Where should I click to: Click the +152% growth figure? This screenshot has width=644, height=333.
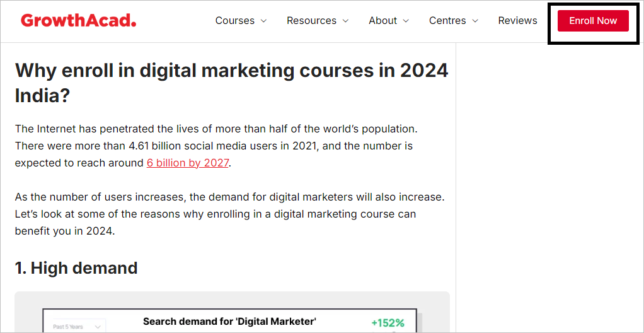388,322
